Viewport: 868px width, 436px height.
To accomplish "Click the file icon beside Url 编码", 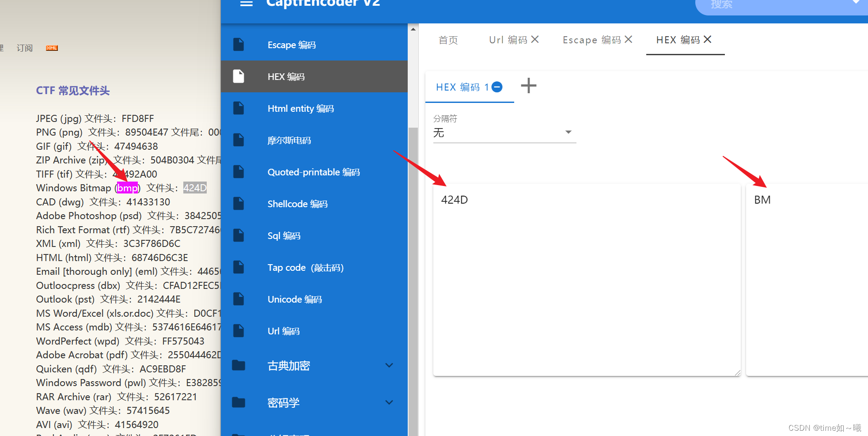I will 239,331.
